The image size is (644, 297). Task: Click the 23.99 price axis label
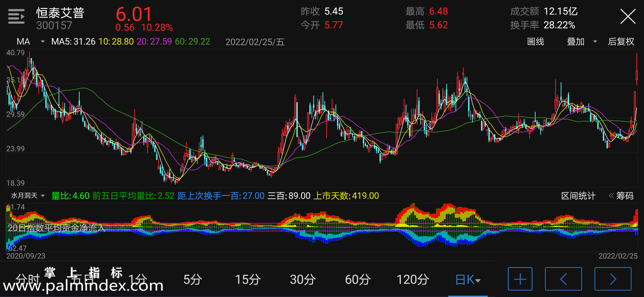(15, 149)
